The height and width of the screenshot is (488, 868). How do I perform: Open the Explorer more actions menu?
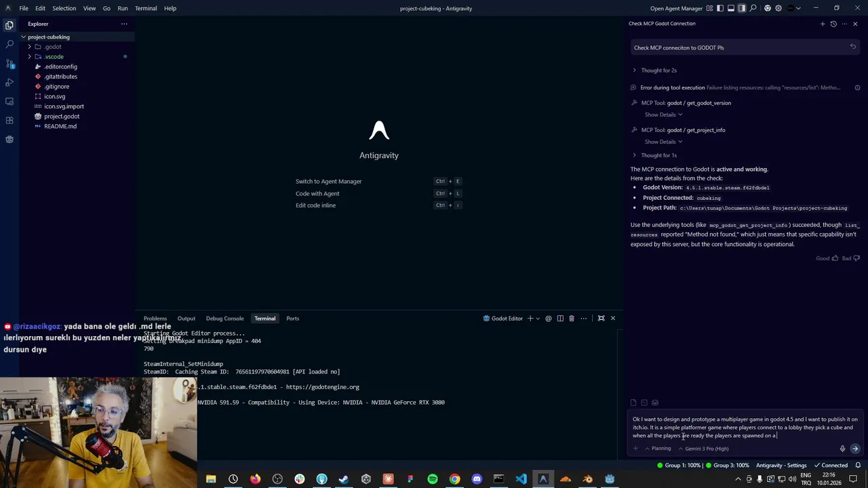point(124,24)
